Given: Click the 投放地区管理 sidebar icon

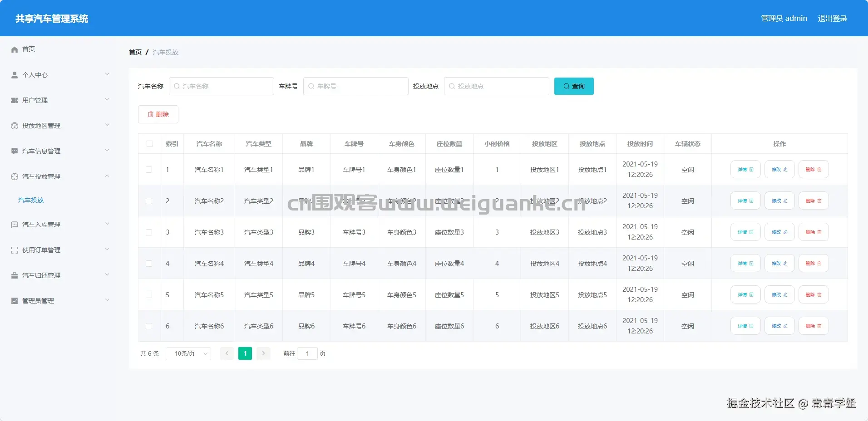Looking at the screenshot, I should (x=15, y=126).
